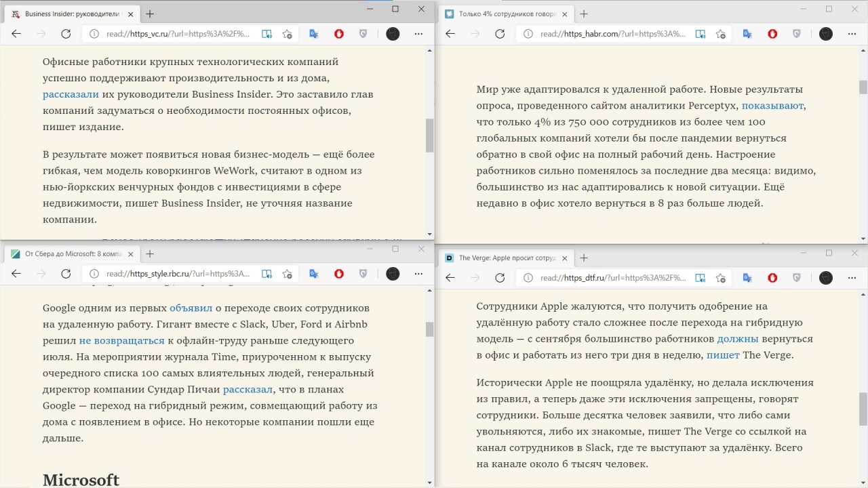The width and height of the screenshot is (868, 488).
Task: Click red Opera extension icon in habr.com window
Action: [772, 34]
